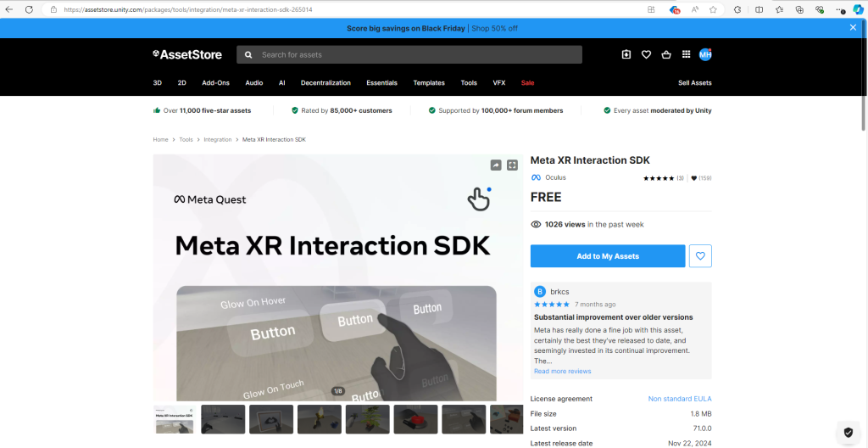
Task: Click the Search for assets field
Action: 415,54
